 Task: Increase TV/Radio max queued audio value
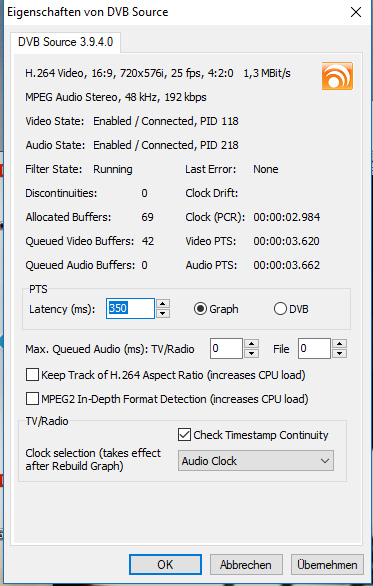point(251,344)
